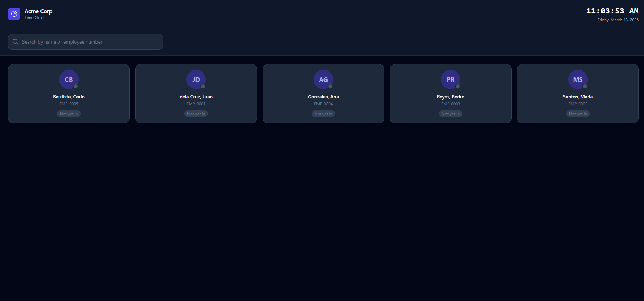
Task: Click the employee number EMP-0003
Action: point(451,104)
